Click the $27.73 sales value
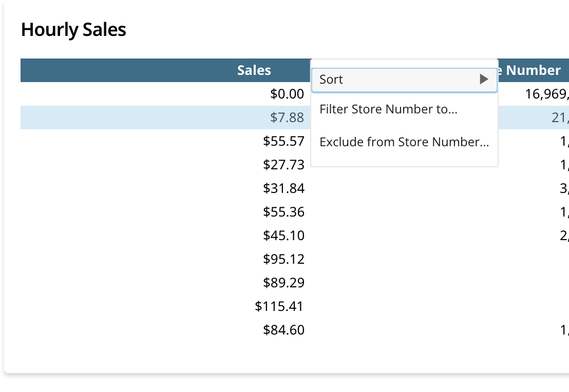The image size is (569, 392). [284, 165]
